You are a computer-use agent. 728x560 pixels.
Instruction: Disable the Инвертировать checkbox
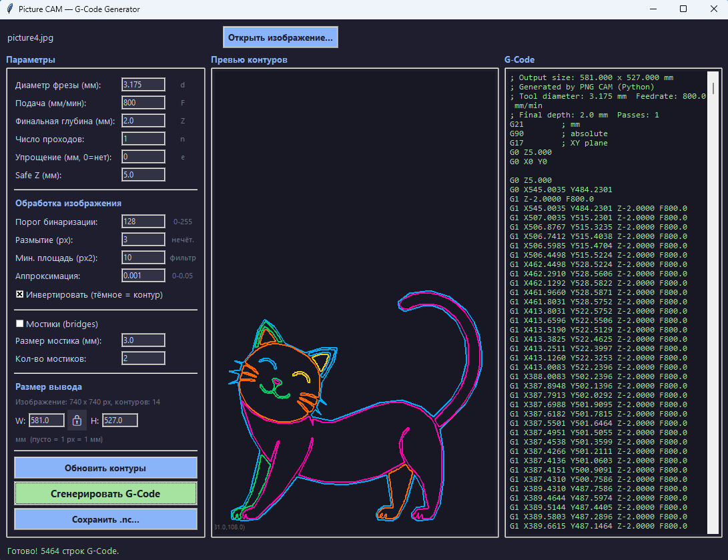20,294
